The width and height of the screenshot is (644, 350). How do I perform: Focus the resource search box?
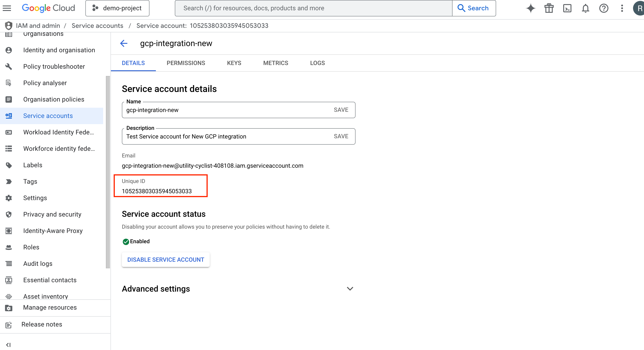point(314,8)
